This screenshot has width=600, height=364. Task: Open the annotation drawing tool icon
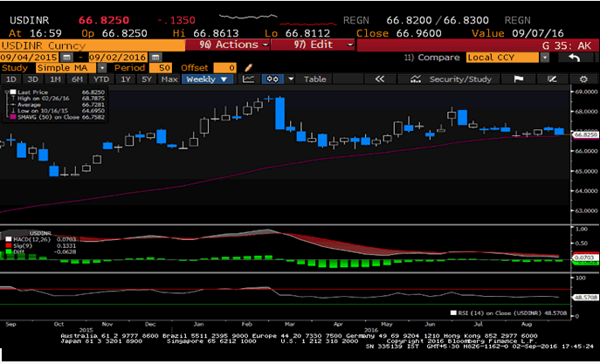551,79
